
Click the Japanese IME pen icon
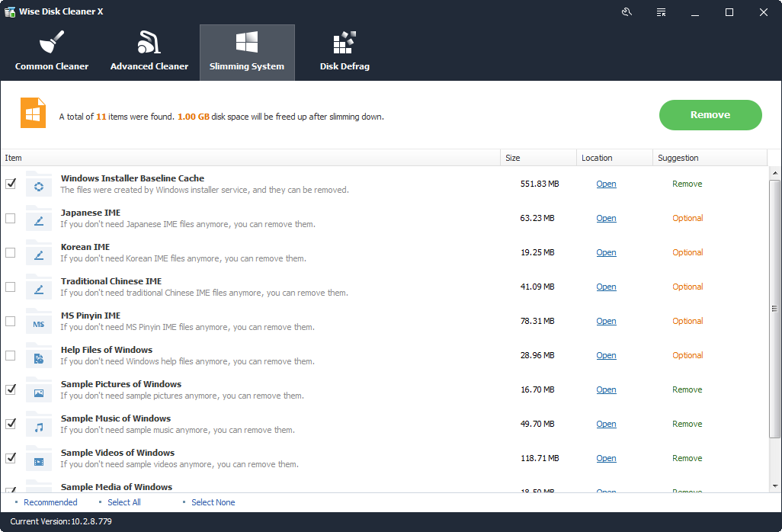(x=39, y=221)
